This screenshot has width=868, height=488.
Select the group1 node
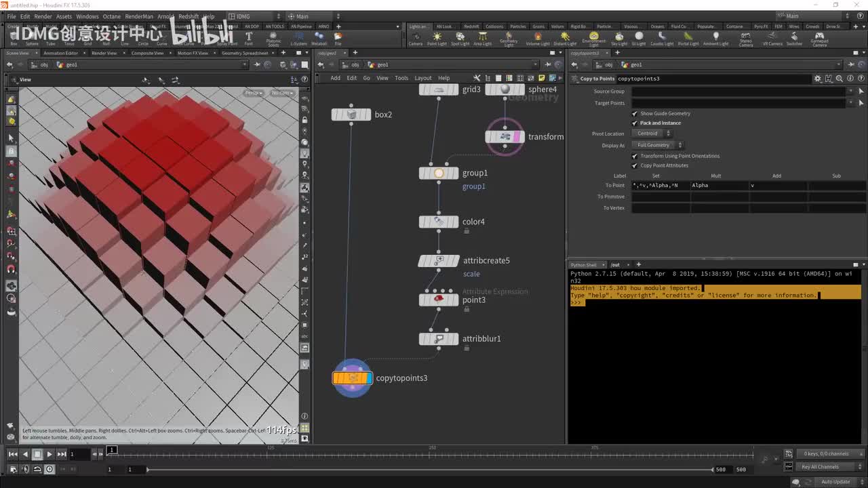(439, 173)
